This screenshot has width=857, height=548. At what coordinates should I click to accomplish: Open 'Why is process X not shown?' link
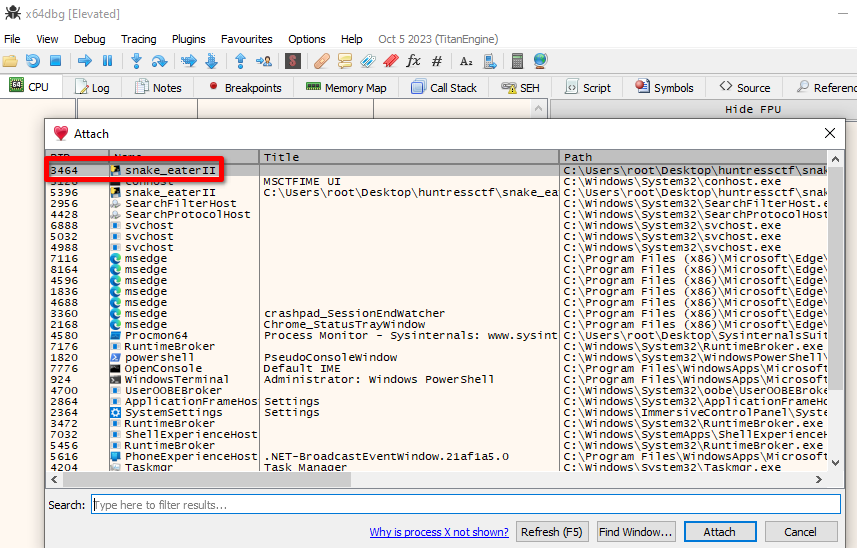(x=439, y=532)
